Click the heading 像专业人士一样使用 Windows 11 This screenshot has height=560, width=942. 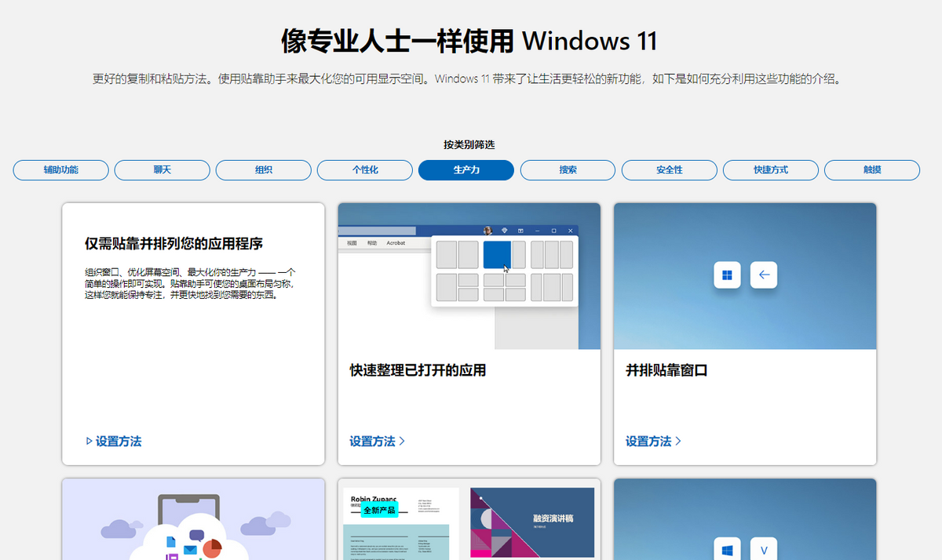[x=469, y=41]
